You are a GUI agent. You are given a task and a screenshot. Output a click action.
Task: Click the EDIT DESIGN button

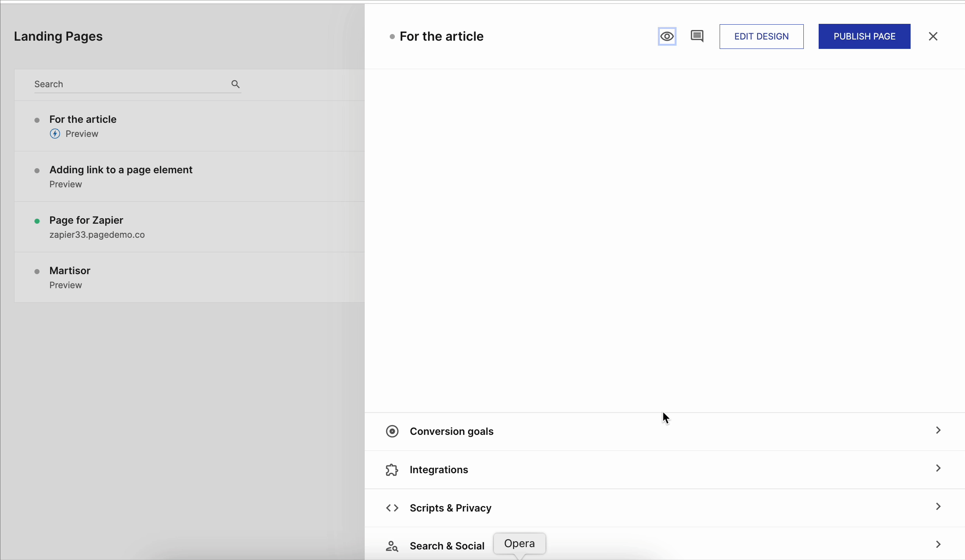point(761,36)
